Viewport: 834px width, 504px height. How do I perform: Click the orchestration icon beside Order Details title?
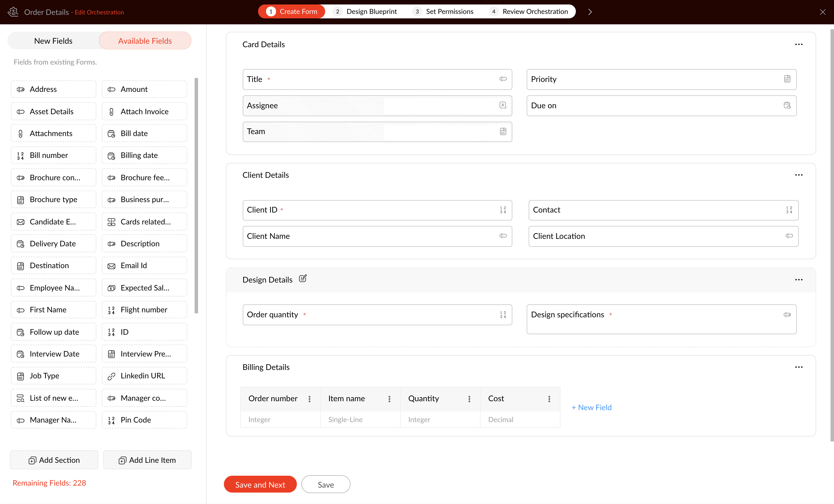[x=13, y=12]
